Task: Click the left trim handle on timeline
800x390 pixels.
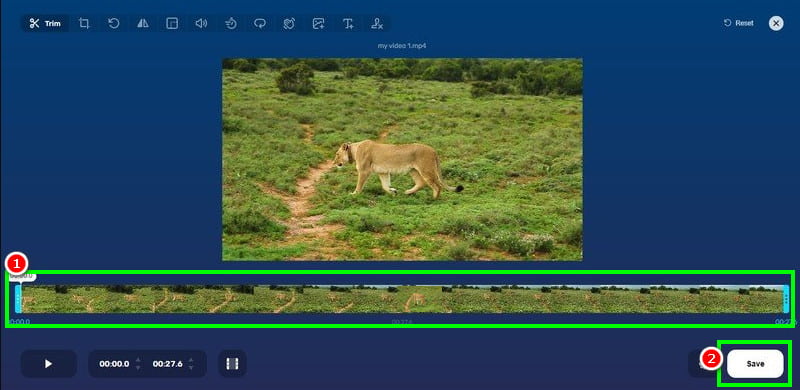Action: tap(18, 299)
